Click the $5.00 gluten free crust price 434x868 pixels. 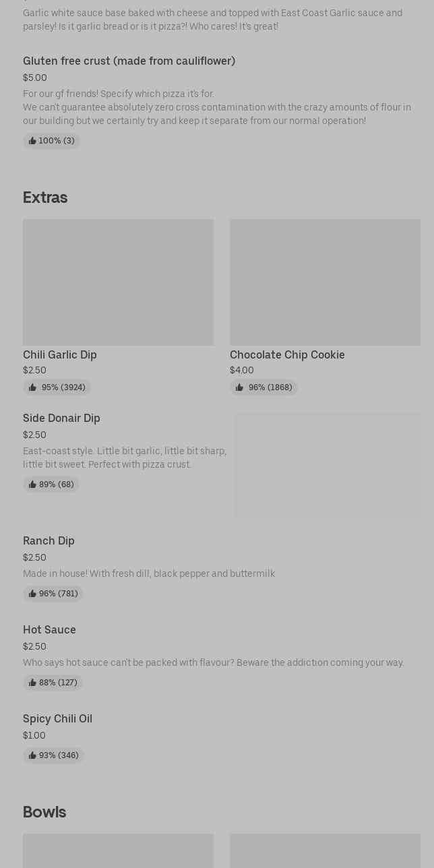tap(35, 77)
